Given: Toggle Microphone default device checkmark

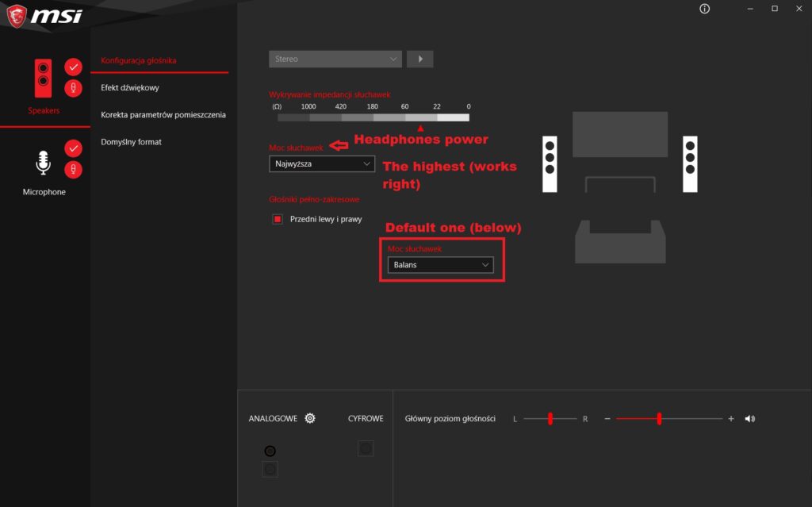Looking at the screenshot, I should click(x=73, y=148).
